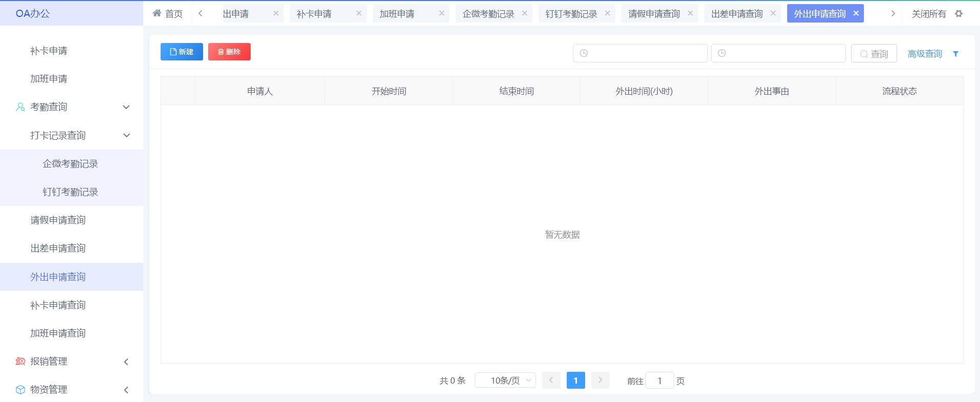Click the red 删除 button
Image resolution: width=980 pixels, height=402 pixels.
[x=229, y=52]
